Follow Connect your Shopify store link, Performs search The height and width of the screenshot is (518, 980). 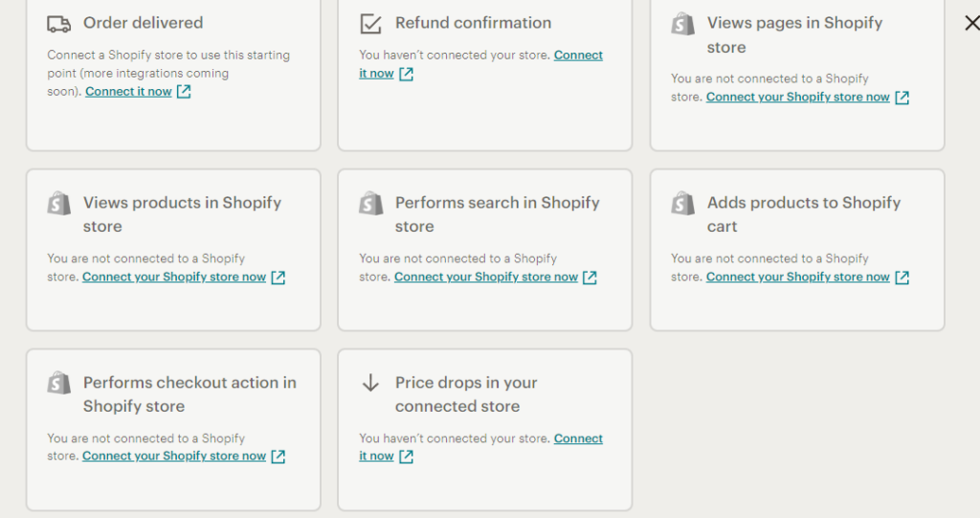[x=485, y=277]
